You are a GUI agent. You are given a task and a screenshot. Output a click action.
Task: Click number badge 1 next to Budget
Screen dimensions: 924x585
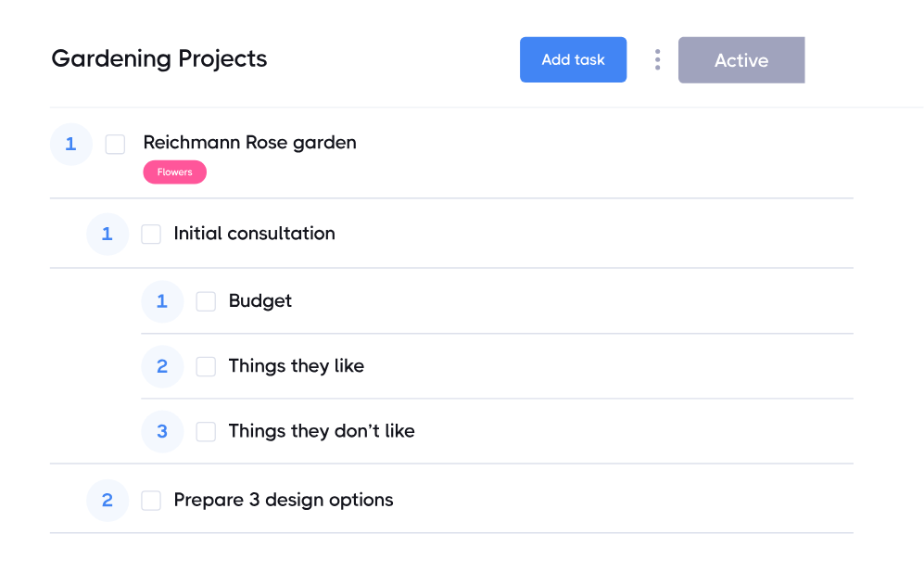coord(162,301)
